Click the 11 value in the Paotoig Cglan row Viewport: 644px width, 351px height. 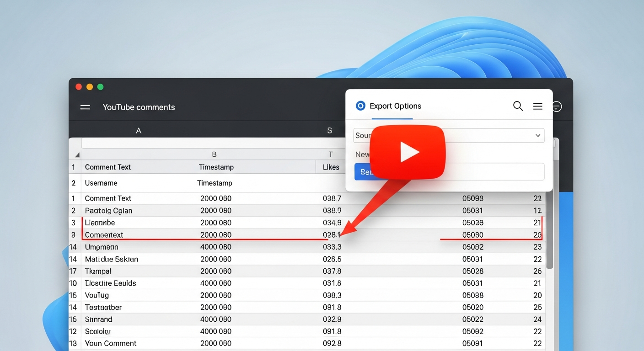tap(538, 211)
